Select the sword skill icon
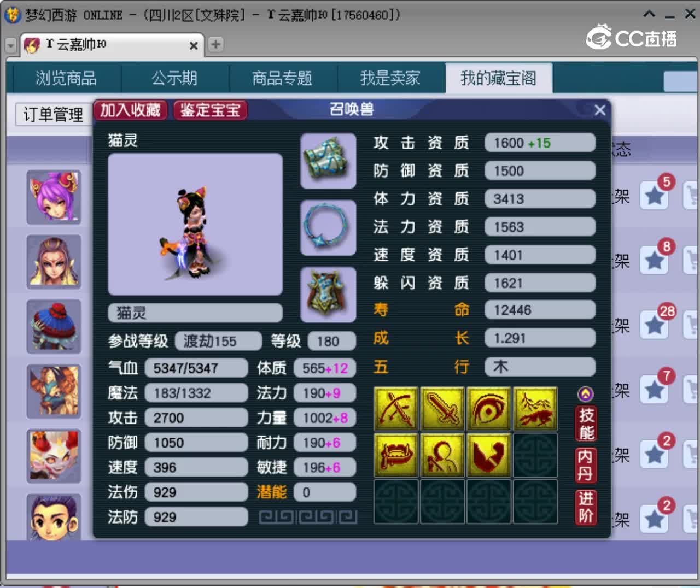Image resolution: width=700 pixels, height=588 pixels. tap(442, 409)
